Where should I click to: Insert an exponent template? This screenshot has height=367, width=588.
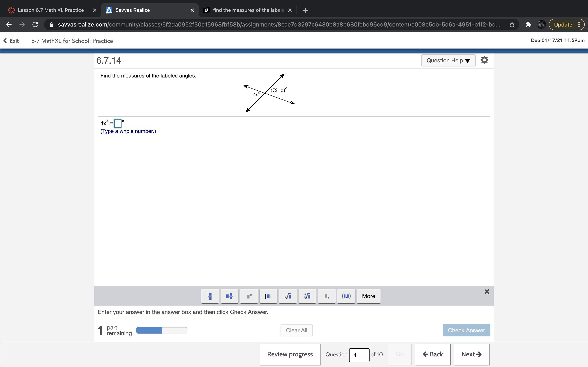pyautogui.click(x=249, y=296)
